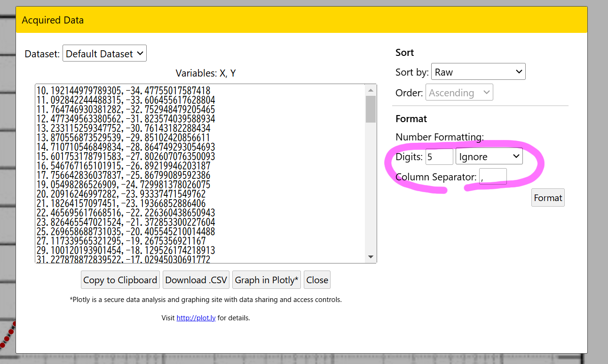The image size is (608, 364).
Task: Place cursor in data row starting 10.192144
Action: [x=123, y=91]
